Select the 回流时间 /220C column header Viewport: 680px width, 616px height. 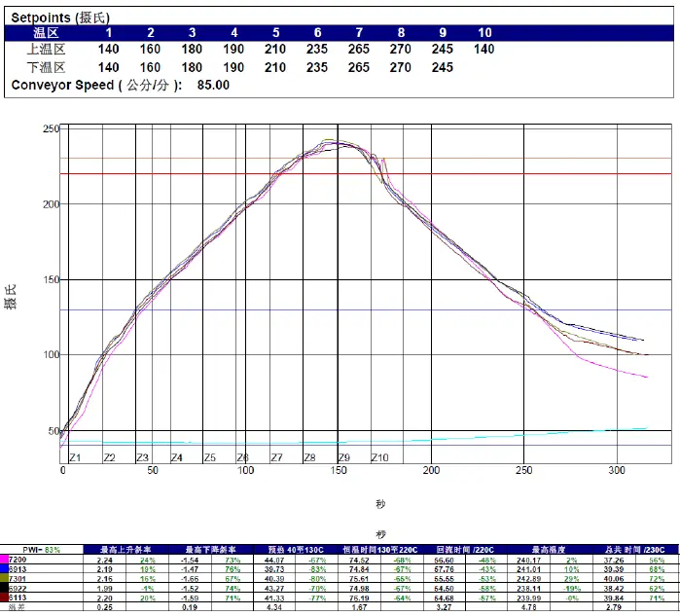[x=465, y=550]
